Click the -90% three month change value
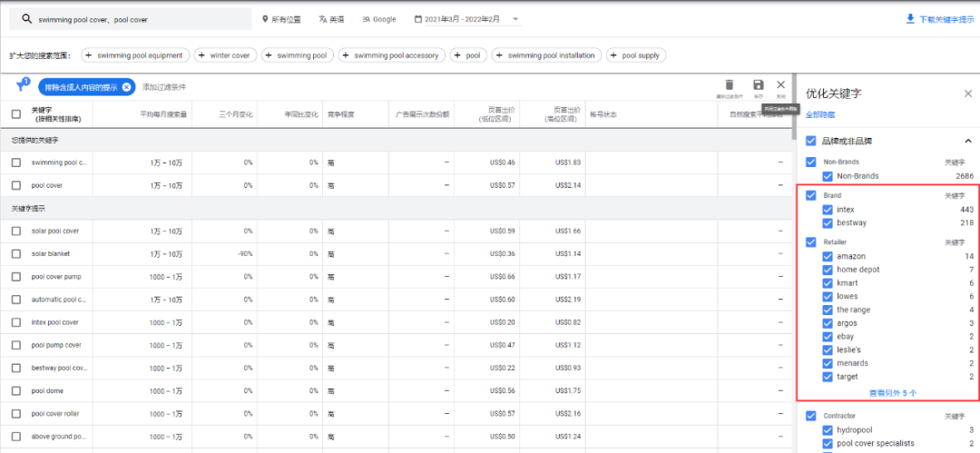Viewport: 980px width, 453px height. (246, 254)
